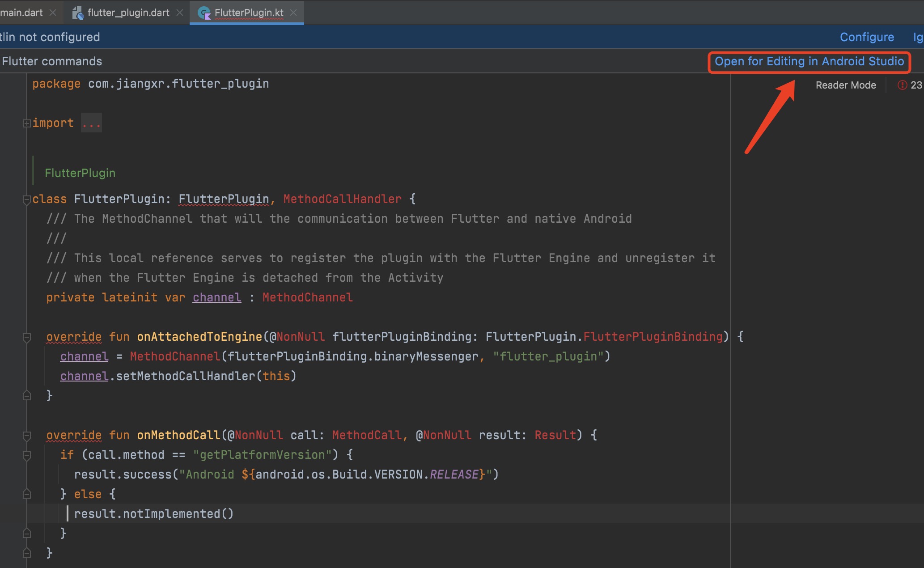Toggle Reader Mode in the editor
This screenshot has height=568, width=924.
click(x=845, y=85)
